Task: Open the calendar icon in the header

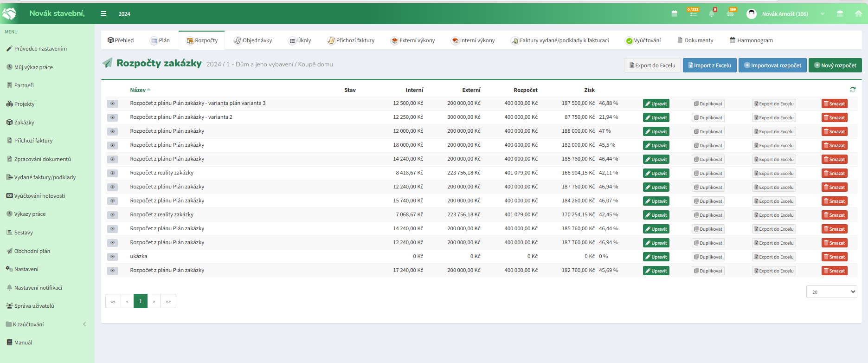Action: [675, 13]
